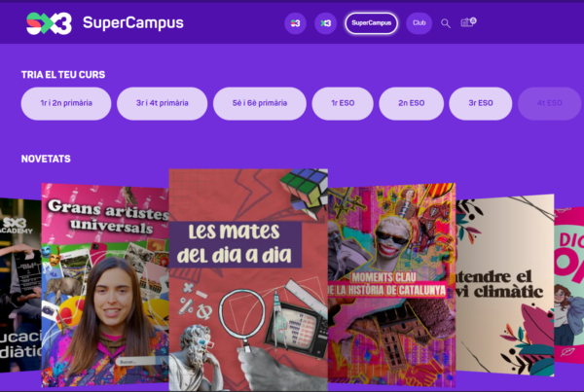Click the SuperCampus title text
This screenshot has height=392, width=584.
click(133, 23)
